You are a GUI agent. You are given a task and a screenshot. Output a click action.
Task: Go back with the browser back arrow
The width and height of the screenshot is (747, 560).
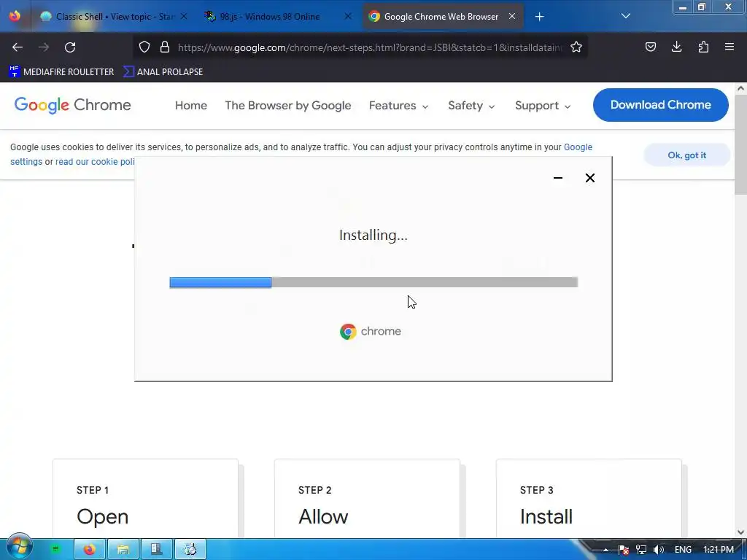click(18, 47)
